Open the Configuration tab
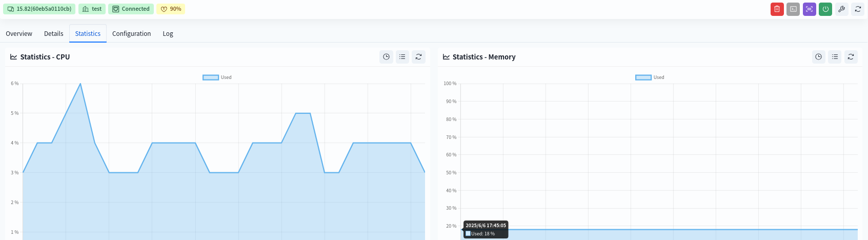The height and width of the screenshot is (240, 868). tap(131, 34)
